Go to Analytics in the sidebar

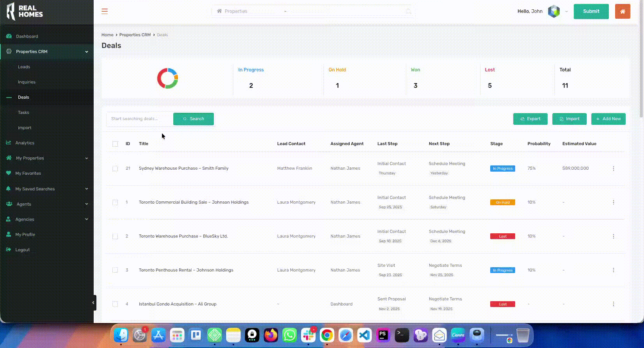[25, 143]
